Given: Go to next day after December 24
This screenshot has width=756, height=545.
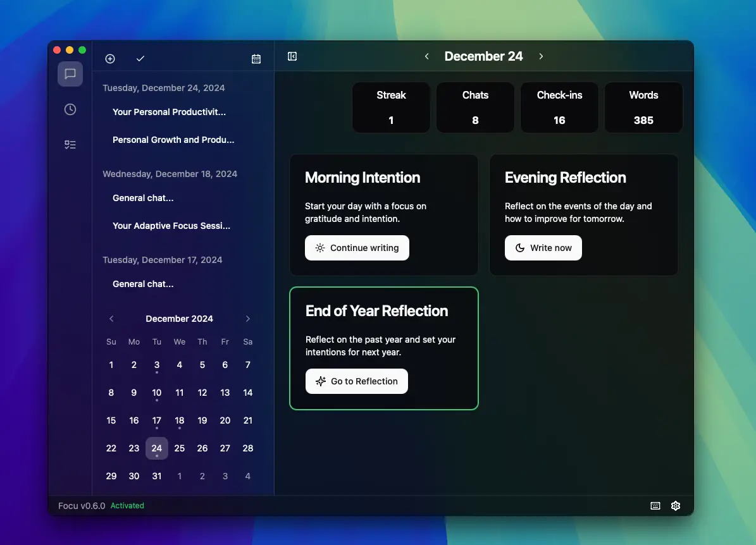Looking at the screenshot, I should click(x=541, y=56).
